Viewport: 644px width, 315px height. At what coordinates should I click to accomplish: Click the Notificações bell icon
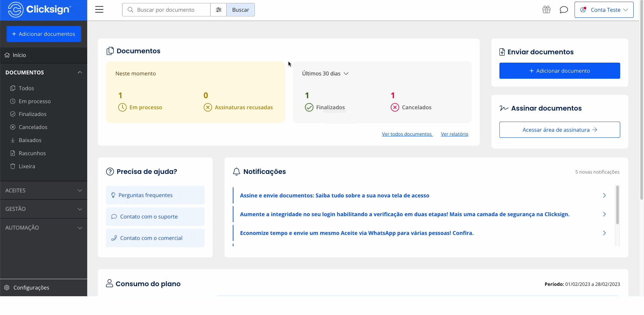(236, 172)
